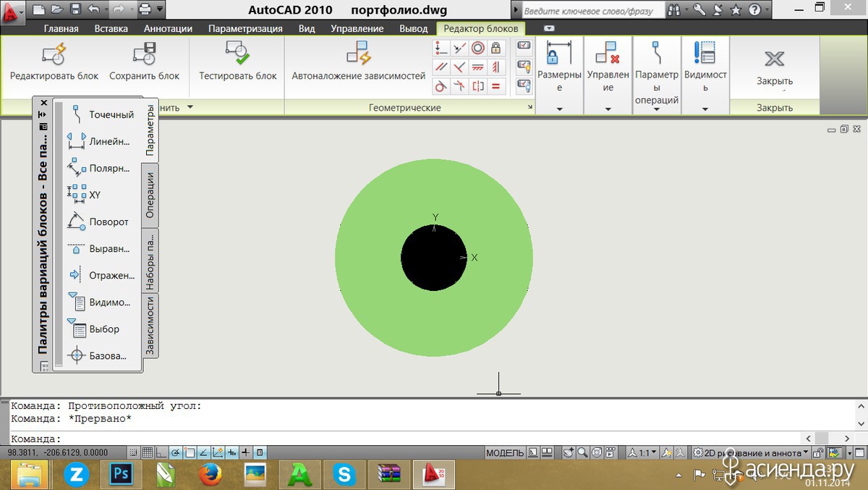Apply the coincident geometric constraint

point(441,48)
